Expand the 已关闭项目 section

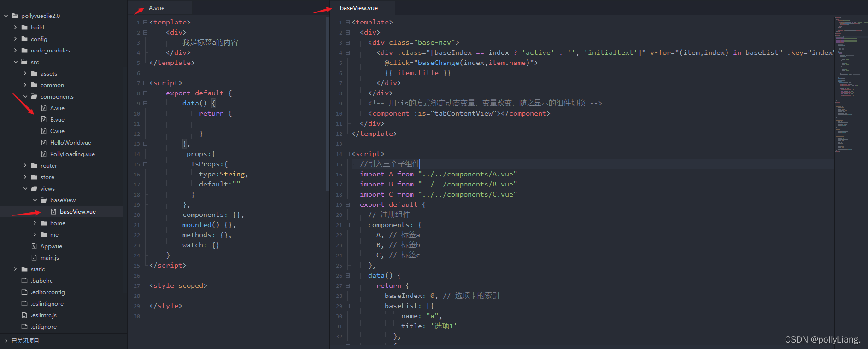6,341
